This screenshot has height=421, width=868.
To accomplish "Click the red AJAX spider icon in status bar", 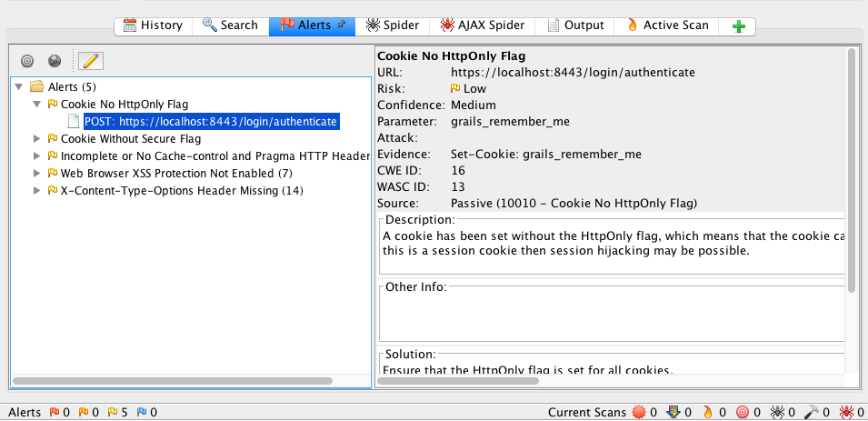I will tap(845, 413).
